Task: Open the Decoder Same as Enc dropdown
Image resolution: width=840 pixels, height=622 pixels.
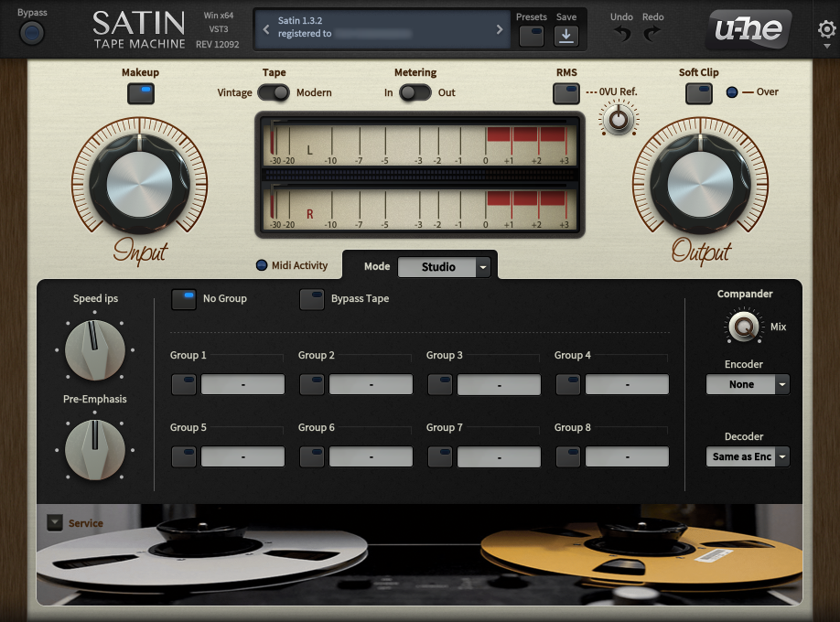Action: pos(748,457)
